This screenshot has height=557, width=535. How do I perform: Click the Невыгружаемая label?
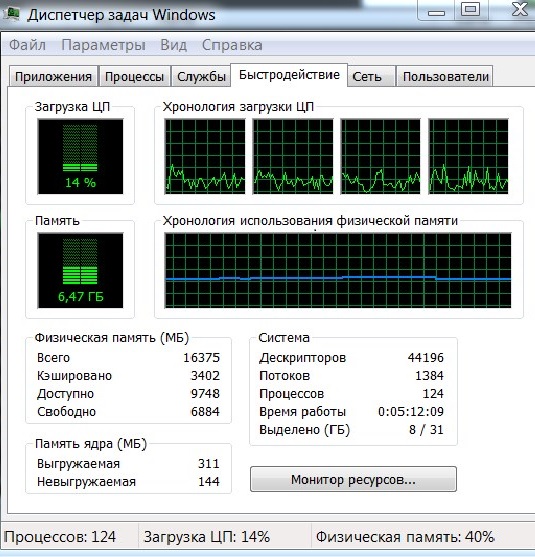[86, 482]
